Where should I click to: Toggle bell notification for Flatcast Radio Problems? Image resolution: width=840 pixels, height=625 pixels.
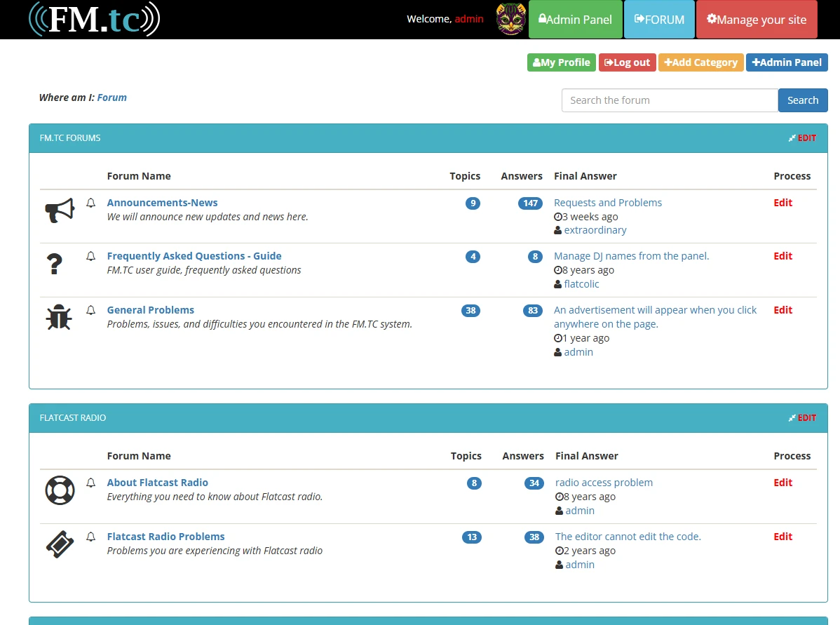pos(90,537)
